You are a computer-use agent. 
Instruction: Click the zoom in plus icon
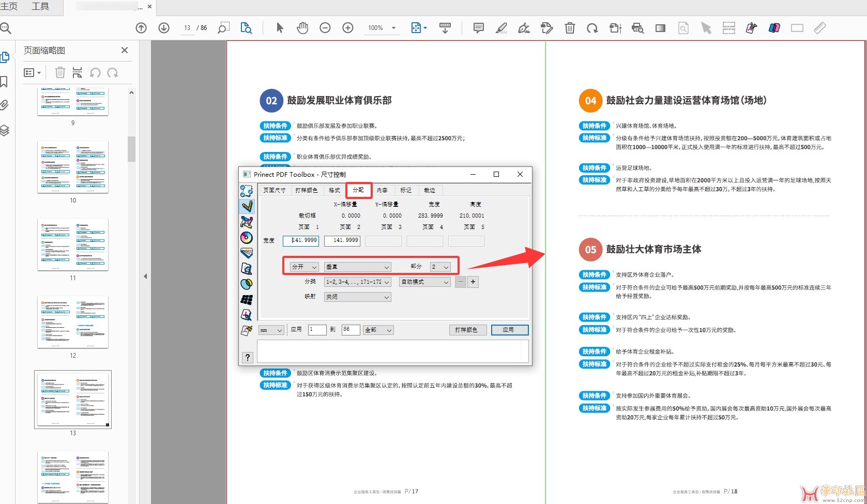348,28
